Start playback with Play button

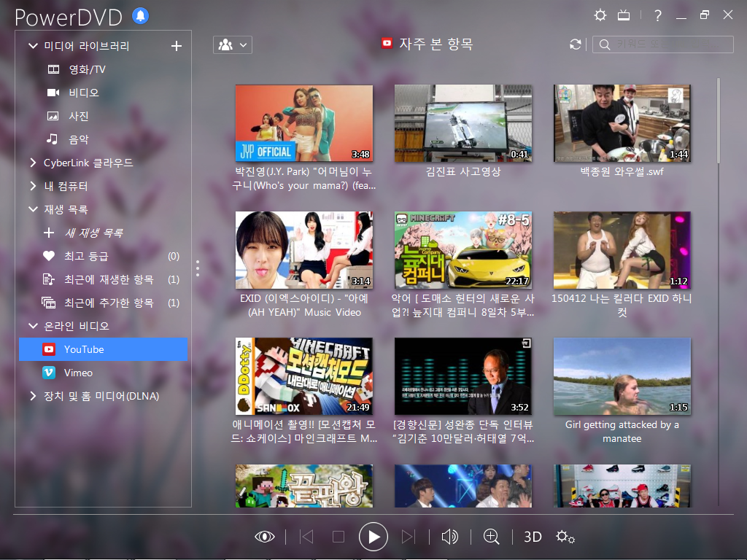373,537
